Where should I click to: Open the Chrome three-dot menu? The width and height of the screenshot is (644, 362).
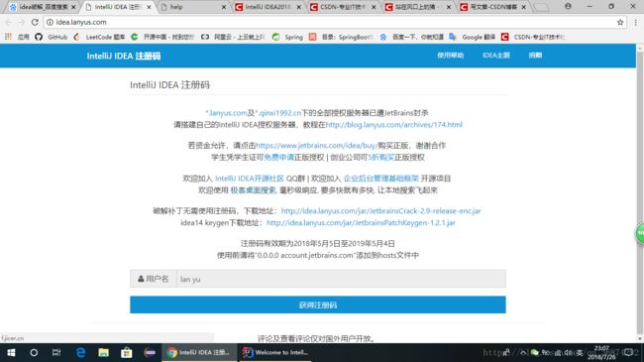(635, 22)
